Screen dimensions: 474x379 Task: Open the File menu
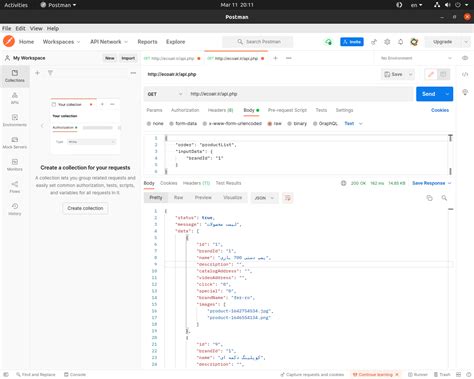coord(6,28)
